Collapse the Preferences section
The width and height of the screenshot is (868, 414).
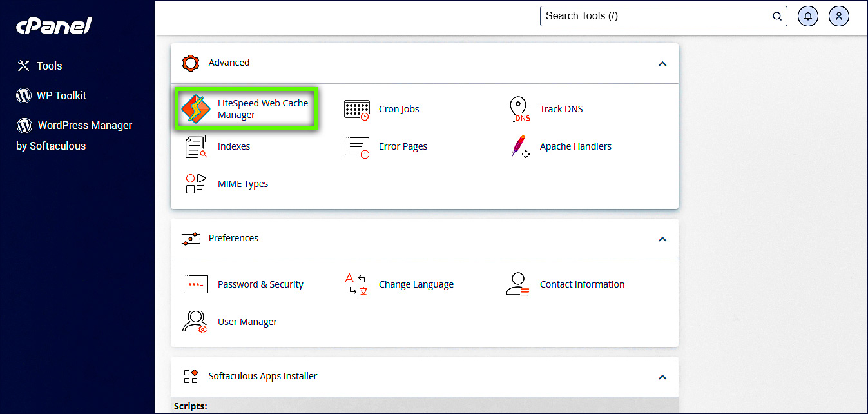coord(662,239)
